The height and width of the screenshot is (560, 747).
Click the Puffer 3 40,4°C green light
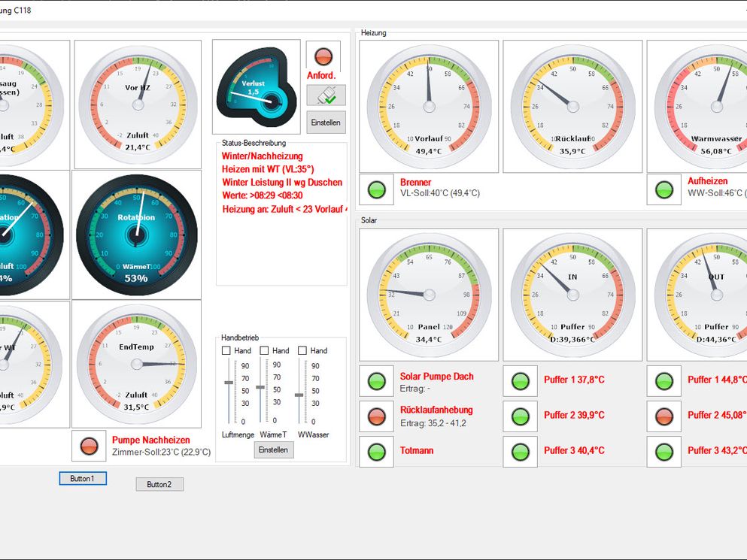pyautogui.click(x=521, y=452)
